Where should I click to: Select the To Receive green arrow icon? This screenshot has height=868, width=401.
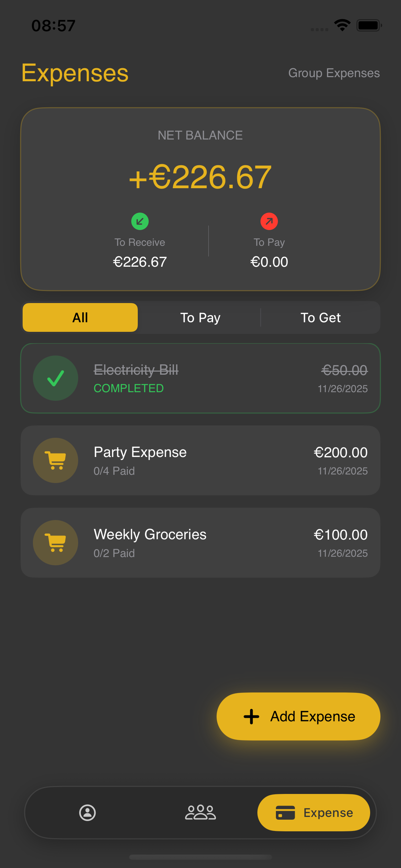coord(139,221)
